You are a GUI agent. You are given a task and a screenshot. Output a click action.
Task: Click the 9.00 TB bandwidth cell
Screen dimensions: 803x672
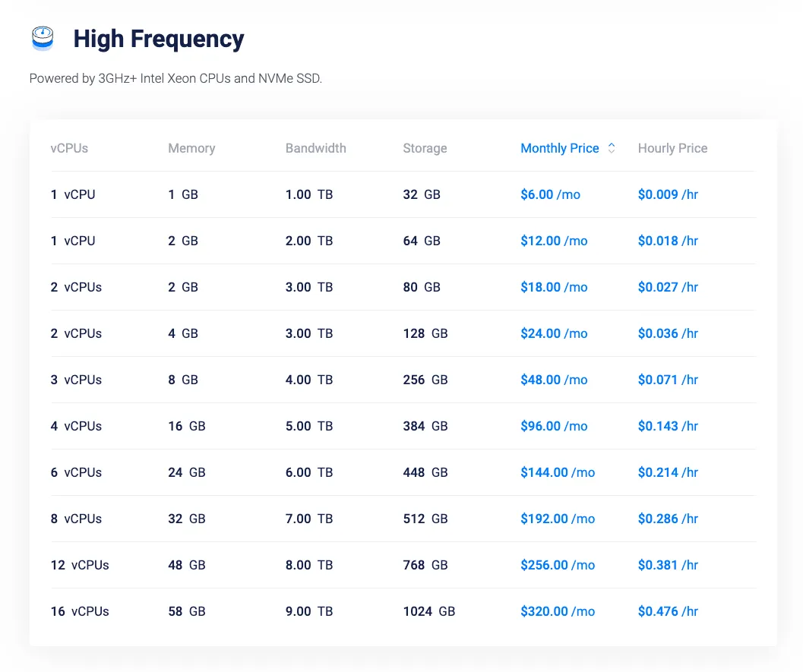(309, 611)
